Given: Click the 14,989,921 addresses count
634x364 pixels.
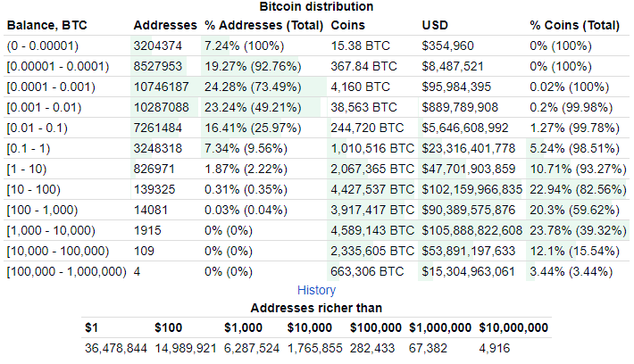Looking at the screenshot, I should (186, 348).
